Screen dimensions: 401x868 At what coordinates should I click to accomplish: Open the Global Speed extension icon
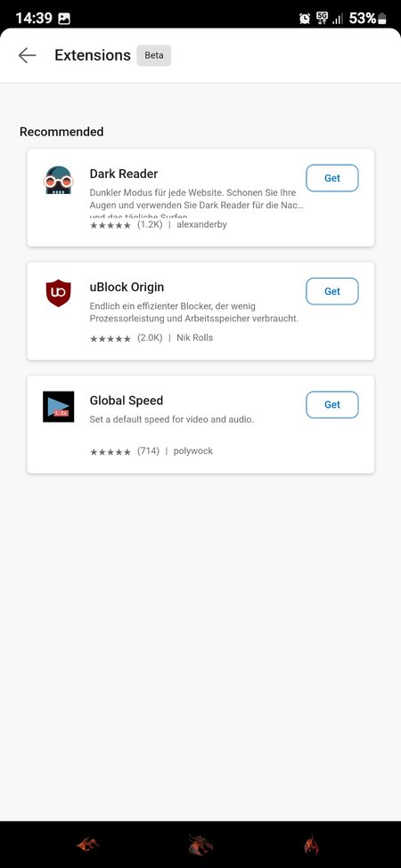pyautogui.click(x=58, y=407)
